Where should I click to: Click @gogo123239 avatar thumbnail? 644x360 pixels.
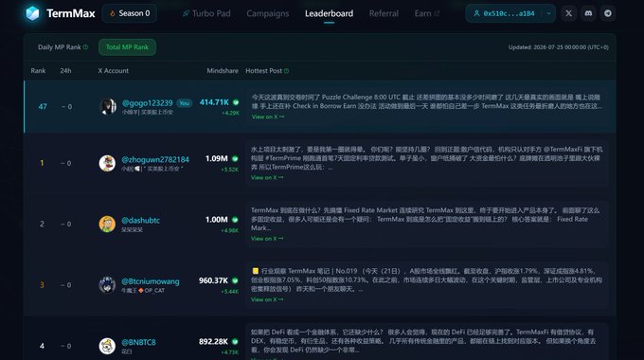click(x=108, y=106)
